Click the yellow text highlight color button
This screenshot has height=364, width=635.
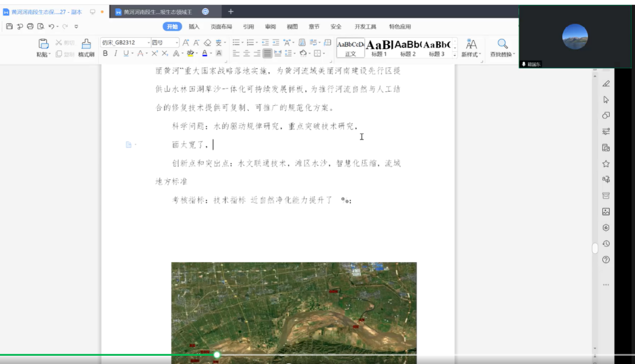[190, 53]
